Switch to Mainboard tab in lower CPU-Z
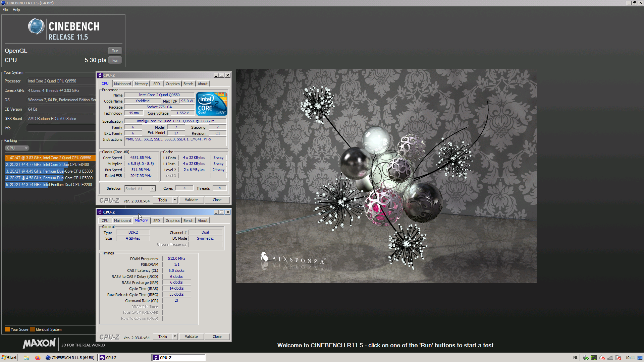The width and height of the screenshot is (644, 362). point(122,221)
